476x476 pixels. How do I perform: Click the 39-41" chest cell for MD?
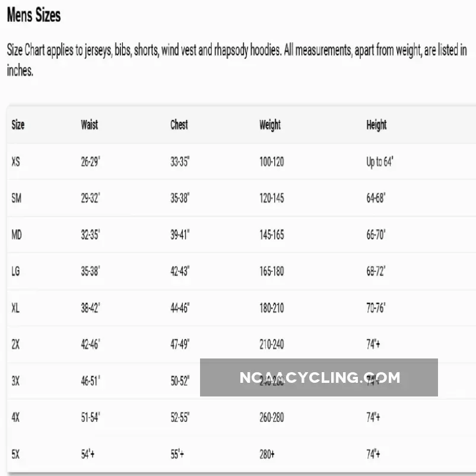[180, 234]
